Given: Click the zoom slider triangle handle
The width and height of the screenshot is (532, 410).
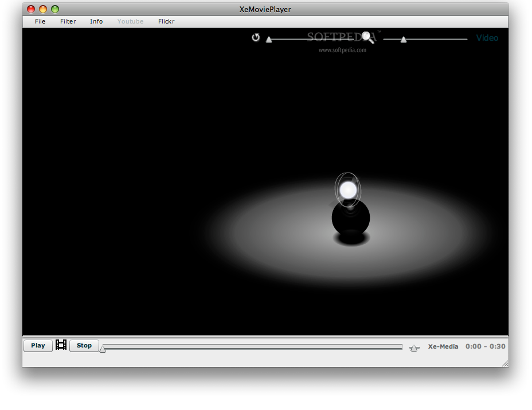Looking at the screenshot, I should tap(404, 40).
